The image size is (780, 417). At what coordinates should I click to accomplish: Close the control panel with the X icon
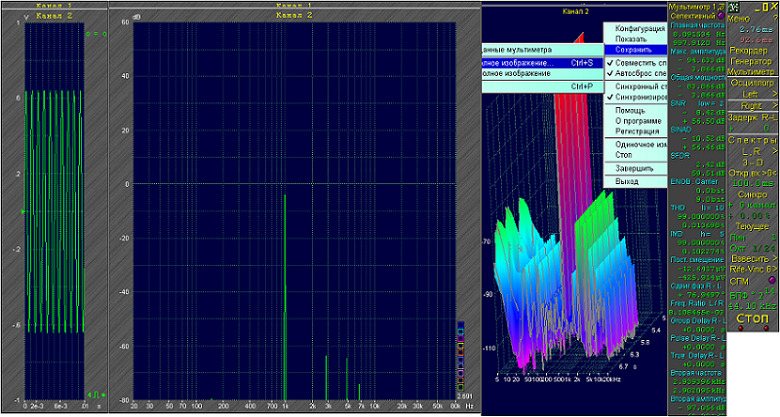[x=772, y=7]
